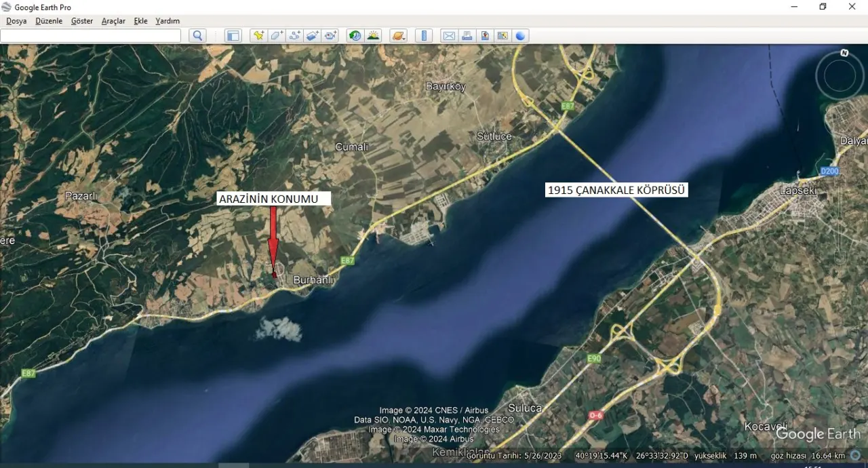The image size is (868, 468).
Task: Open the Araçlar menu
Action: [x=113, y=21]
